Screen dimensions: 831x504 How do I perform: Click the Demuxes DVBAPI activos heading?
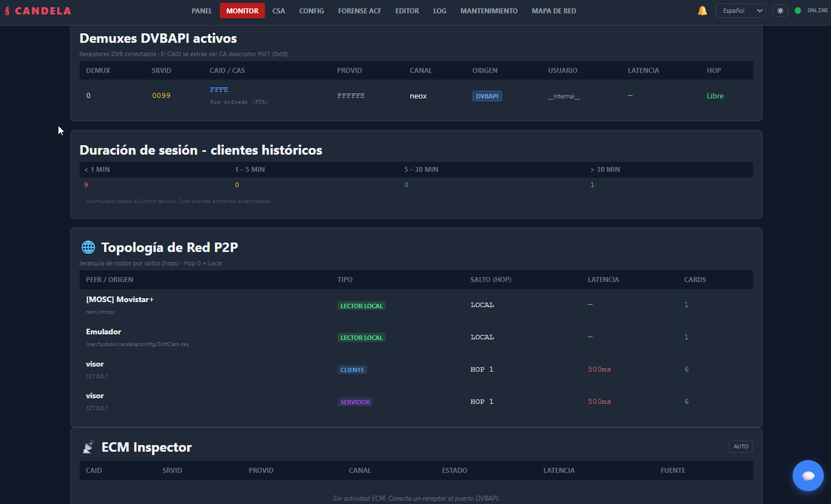158,38
